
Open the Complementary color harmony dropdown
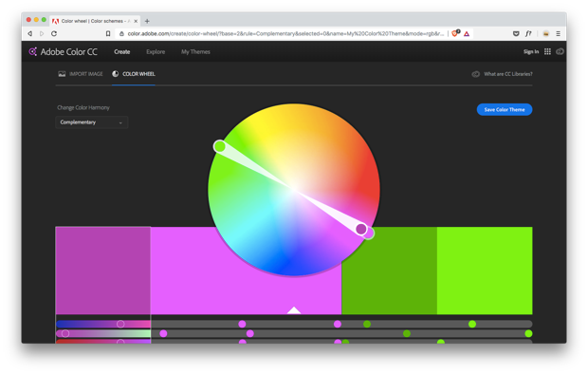(91, 122)
